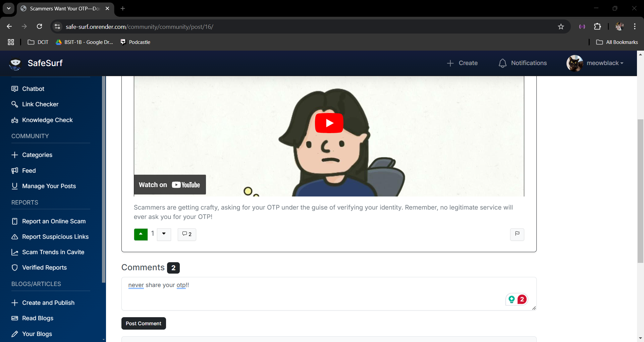
Task: Open the Create menu in header
Action: tap(462, 63)
